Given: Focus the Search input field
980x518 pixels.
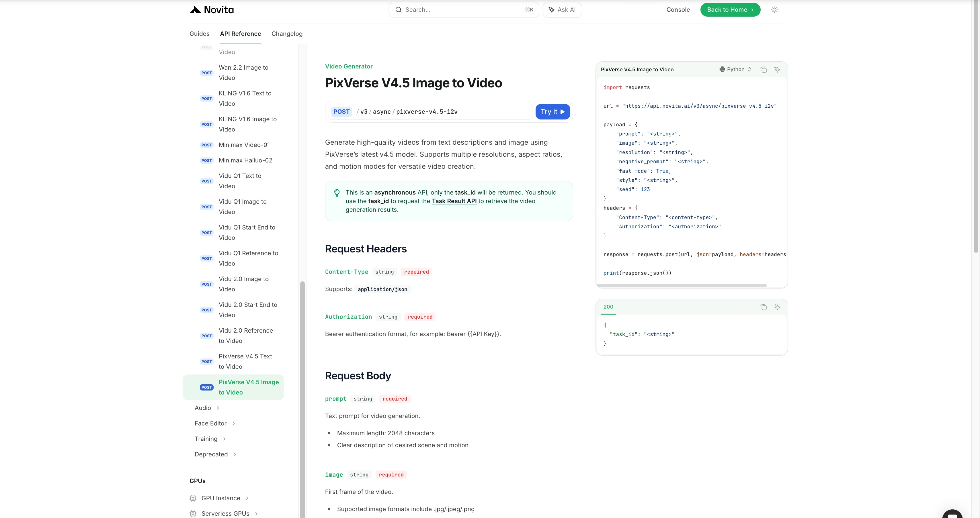Looking at the screenshot, I should [463, 10].
